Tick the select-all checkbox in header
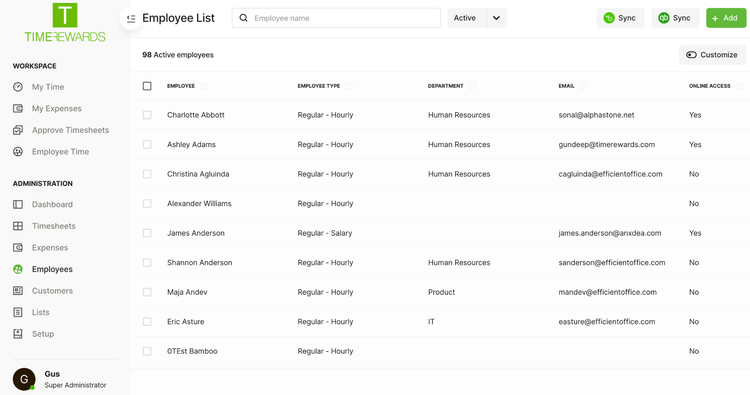 (x=147, y=86)
